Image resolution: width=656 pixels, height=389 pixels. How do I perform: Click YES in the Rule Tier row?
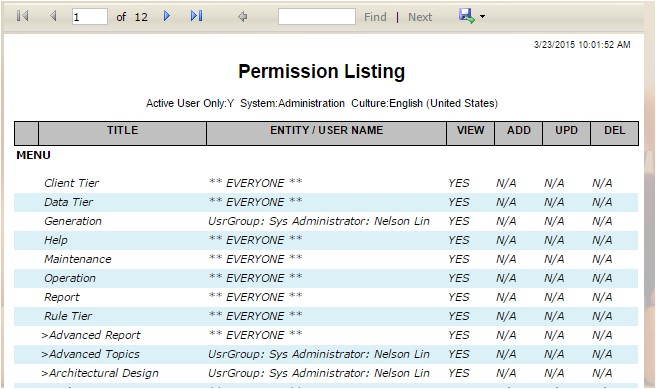click(x=459, y=316)
